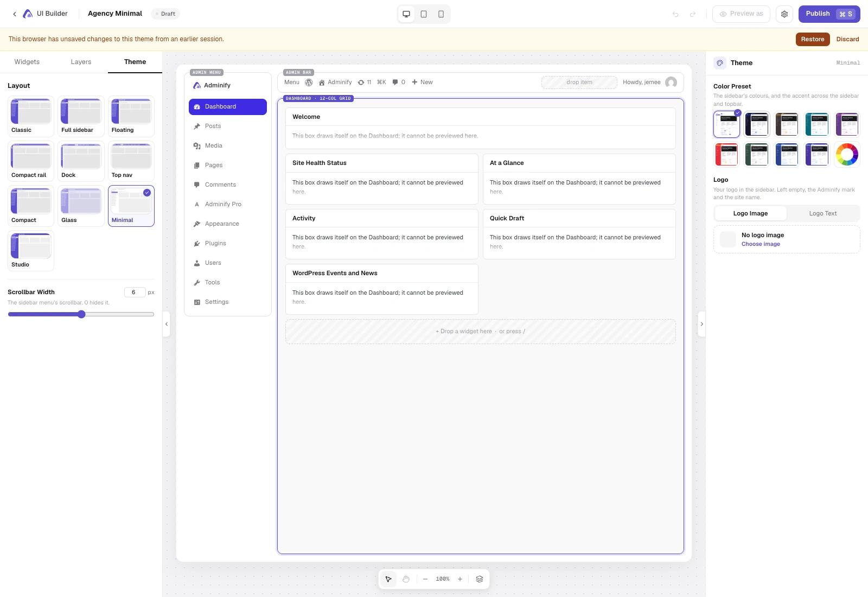Go back using the left chevron arrow
This screenshot has height=597, width=868.
coord(15,14)
